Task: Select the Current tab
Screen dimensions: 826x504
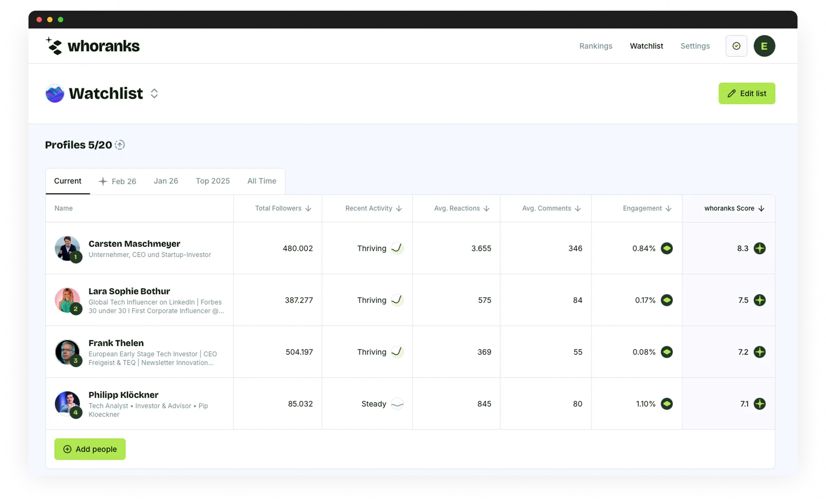Action: 68,181
